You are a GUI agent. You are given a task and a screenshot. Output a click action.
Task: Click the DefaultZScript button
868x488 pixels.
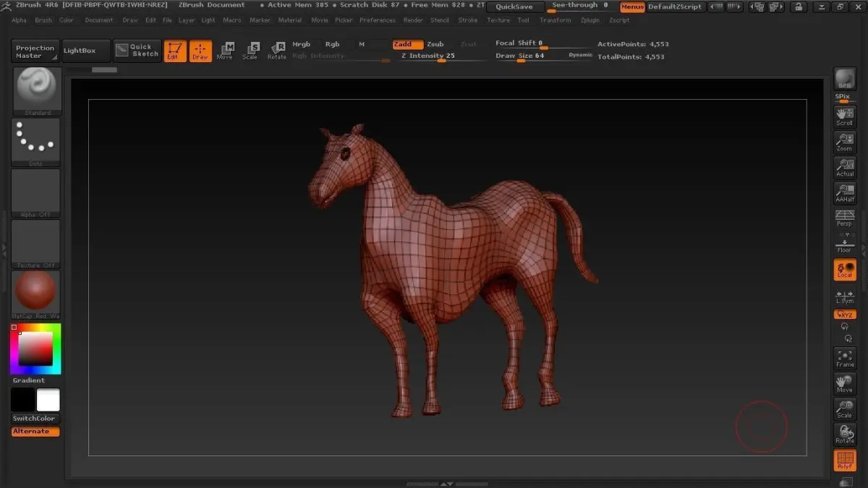(675, 7)
